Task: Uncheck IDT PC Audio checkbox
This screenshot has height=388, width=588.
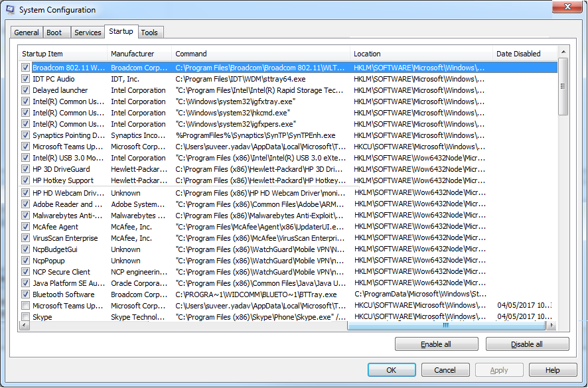Action: click(x=25, y=79)
